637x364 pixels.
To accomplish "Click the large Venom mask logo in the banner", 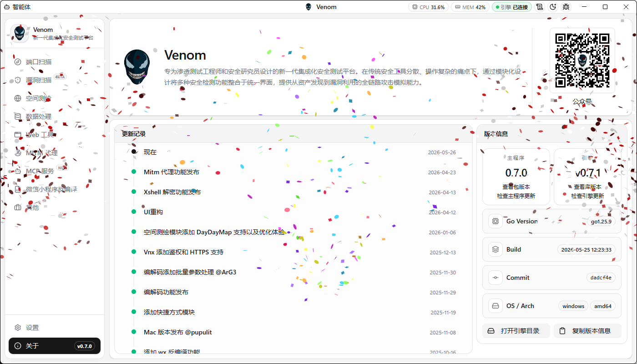I will tap(137, 67).
